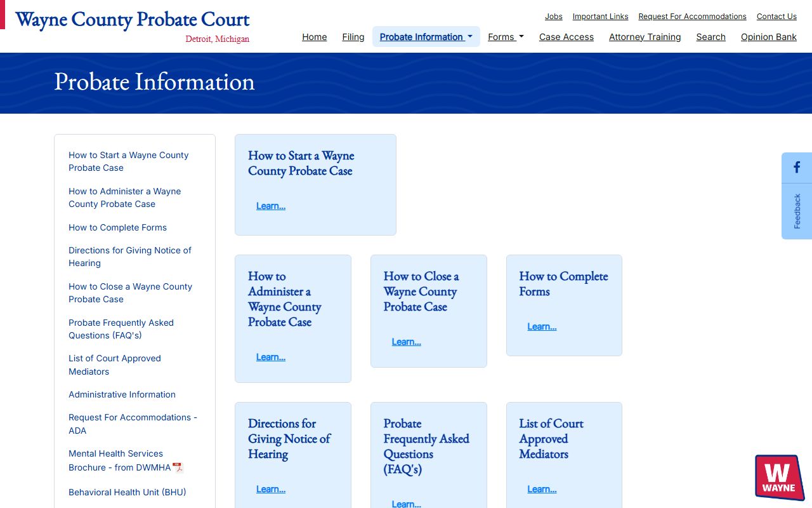812x508 pixels.
Task: Click card heading List of Court Approved Mediators
Action: tap(551, 439)
